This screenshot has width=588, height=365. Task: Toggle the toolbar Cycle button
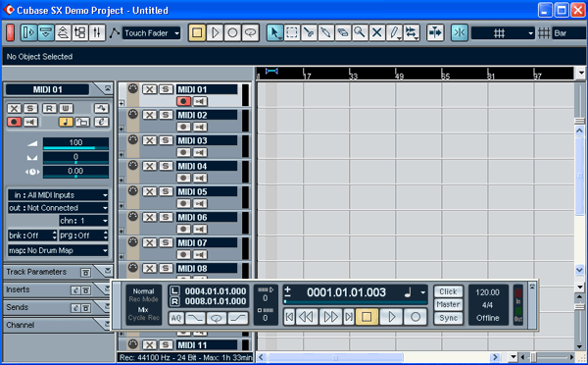pos(250,33)
